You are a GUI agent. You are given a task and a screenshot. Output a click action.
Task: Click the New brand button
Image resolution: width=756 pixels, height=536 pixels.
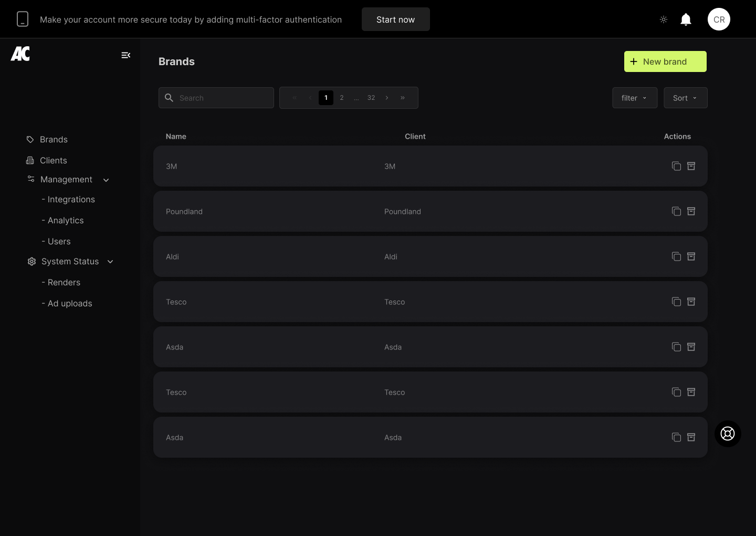[x=665, y=61]
